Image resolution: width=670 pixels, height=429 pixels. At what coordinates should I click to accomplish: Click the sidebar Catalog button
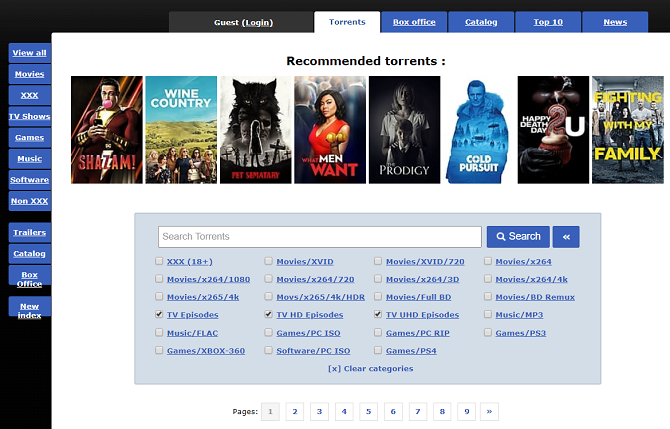pyautogui.click(x=29, y=254)
